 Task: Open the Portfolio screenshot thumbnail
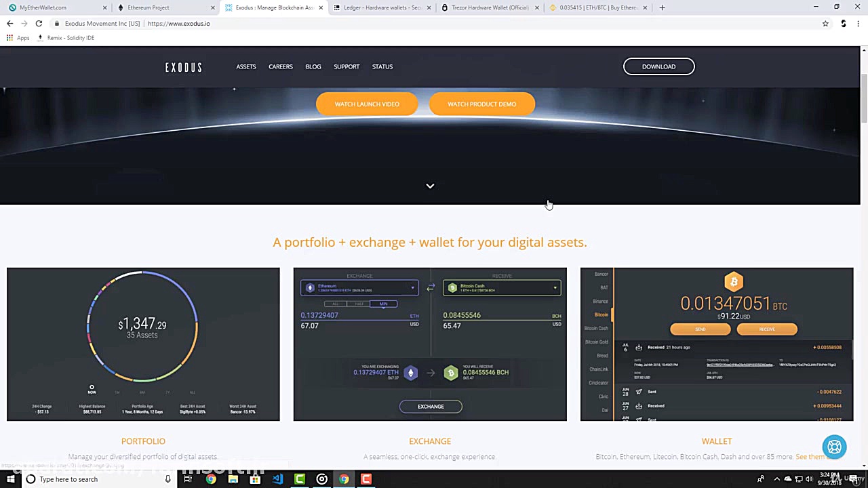[x=143, y=344]
